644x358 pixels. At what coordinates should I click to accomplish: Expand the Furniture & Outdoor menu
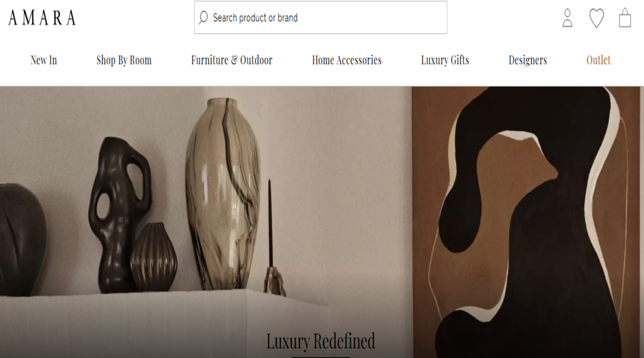[231, 60]
